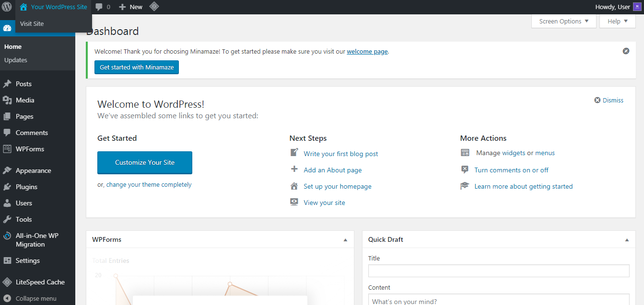This screenshot has height=305, width=644.
Task: Select Visit Site from the menu
Action: point(32,23)
